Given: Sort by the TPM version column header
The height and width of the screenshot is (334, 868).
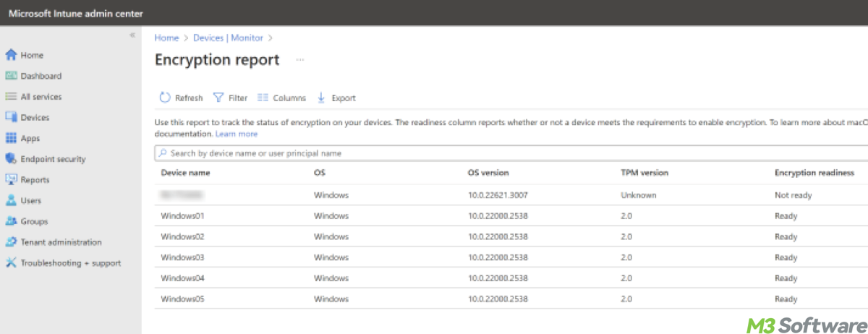Looking at the screenshot, I should point(644,173).
